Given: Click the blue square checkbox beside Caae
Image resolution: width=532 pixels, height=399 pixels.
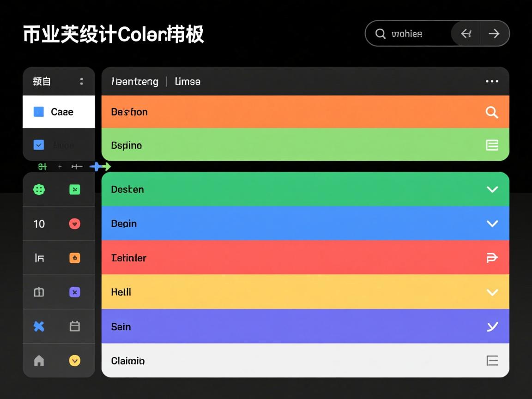Looking at the screenshot, I should pyautogui.click(x=38, y=112).
